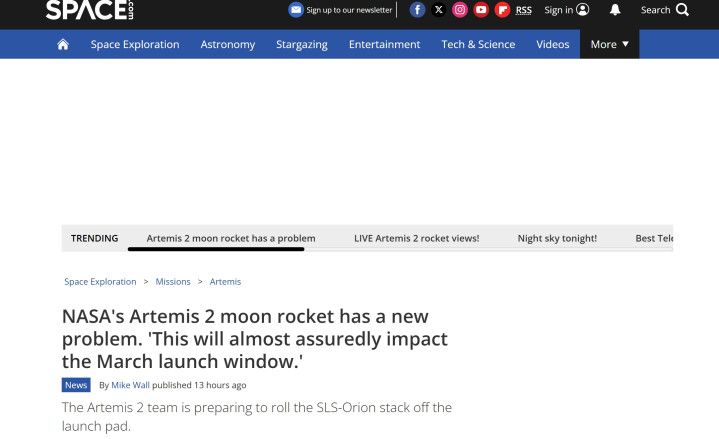Select trending LIVE Artemis 2 rocket views!
The height and width of the screenshot is (439, 719).
[x=416, y=238]
